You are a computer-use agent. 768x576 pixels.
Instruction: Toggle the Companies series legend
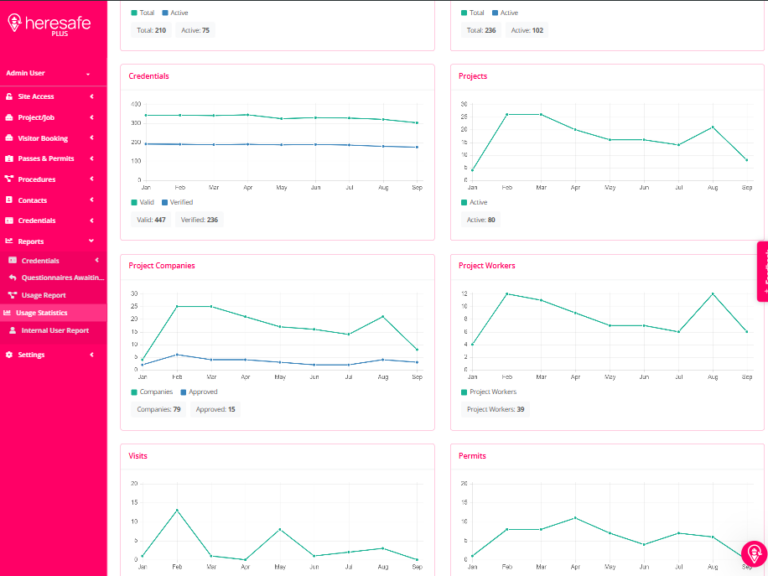152,392
